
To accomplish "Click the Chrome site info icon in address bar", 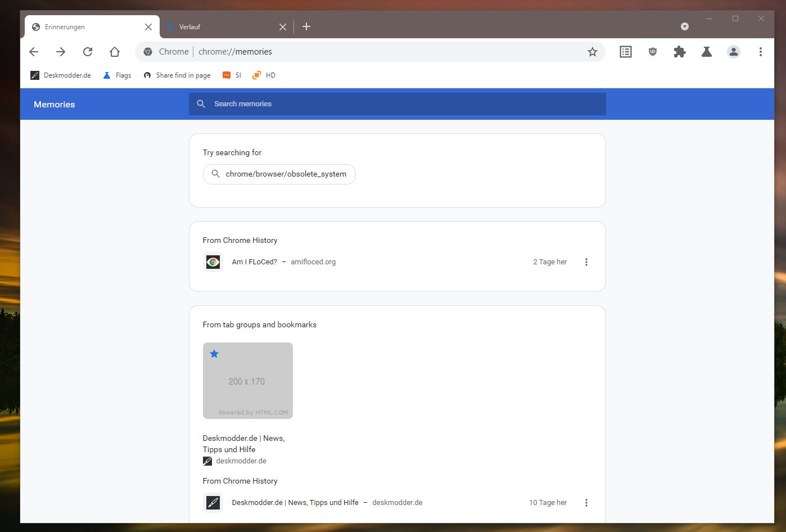I will [x=148, y=52].
